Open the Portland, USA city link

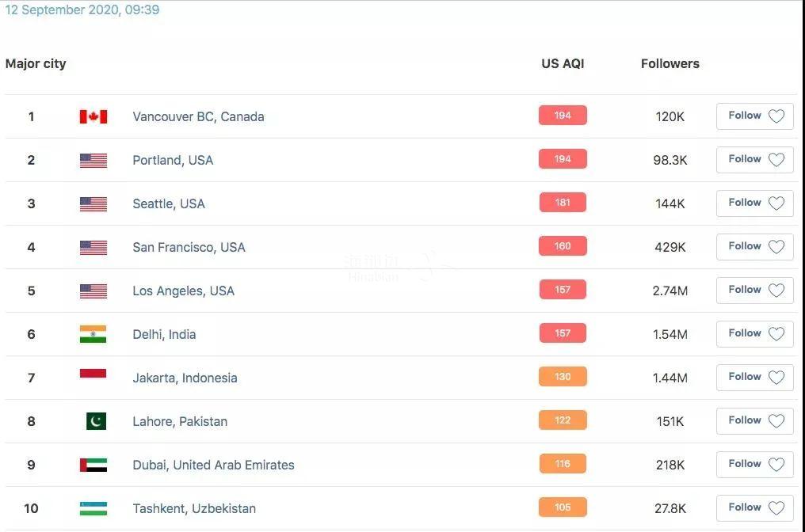pyautogui.click(x=173, y=160)
